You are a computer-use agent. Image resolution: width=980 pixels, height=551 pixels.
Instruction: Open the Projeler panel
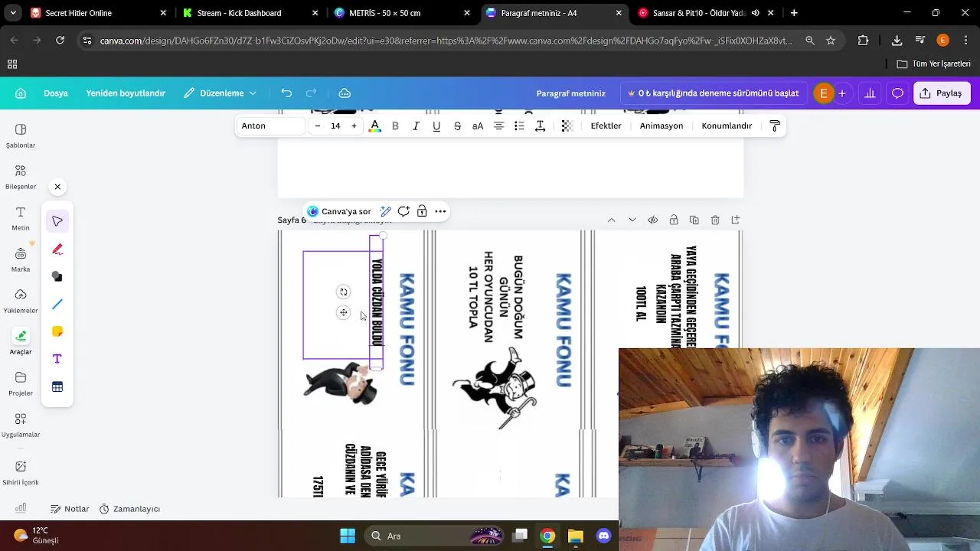pyautogui.click(x=21, y=383)
